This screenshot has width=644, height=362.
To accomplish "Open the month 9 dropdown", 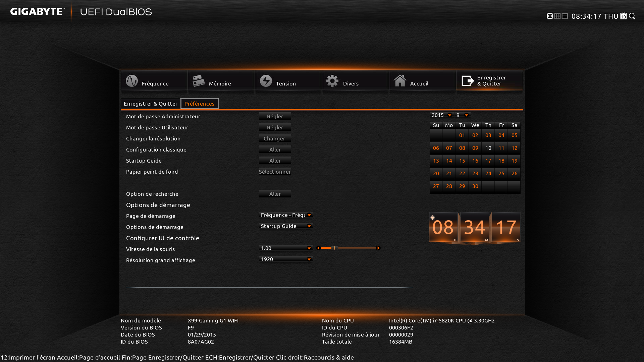I will pyautogui.click(x=463, y=115).
